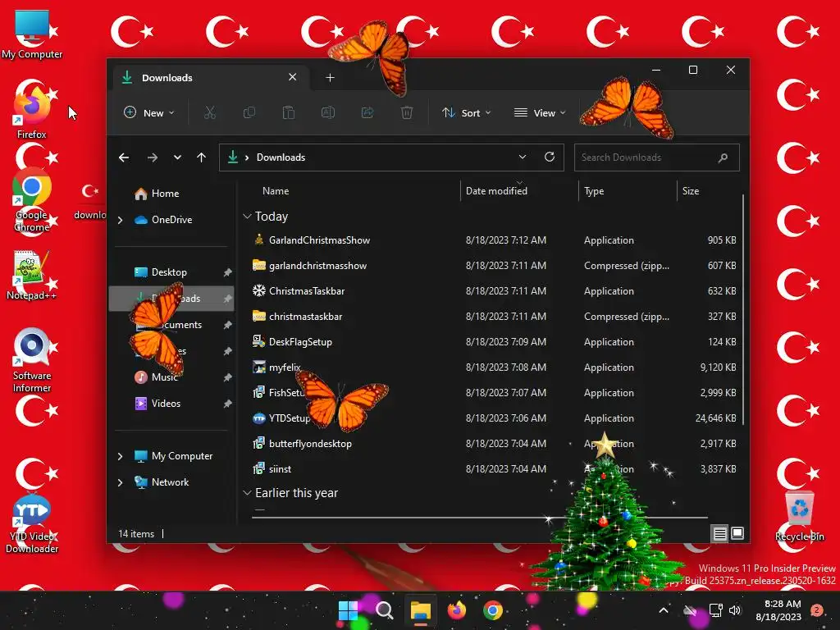Launch Chrome from the taskbar
The height and width of the screenshot is (630, 840).
(x=492, y=610)
